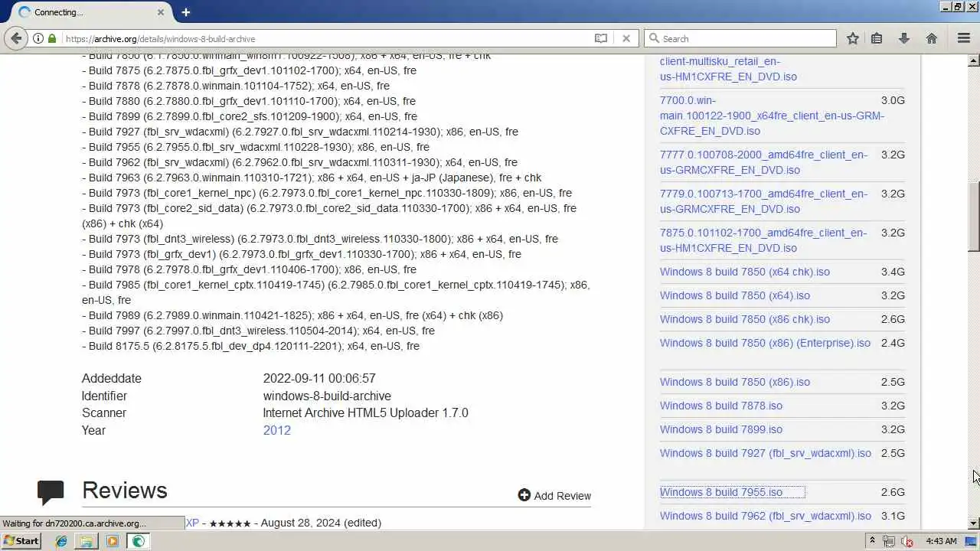This screenshot has width=980, height=551.
Task: Click the Add Review plus icon
Action: [x=524, y=495]
